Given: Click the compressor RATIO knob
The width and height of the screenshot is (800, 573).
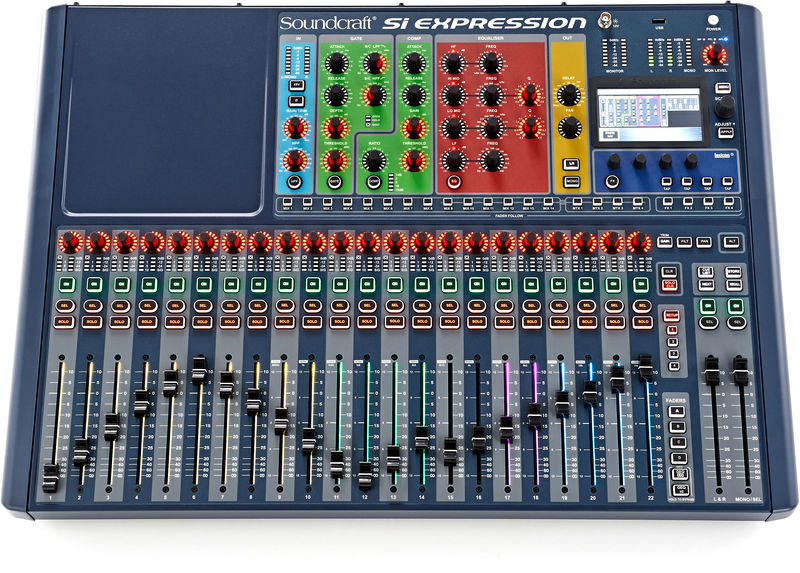Looking at the screenshot, I should [373, 161].
